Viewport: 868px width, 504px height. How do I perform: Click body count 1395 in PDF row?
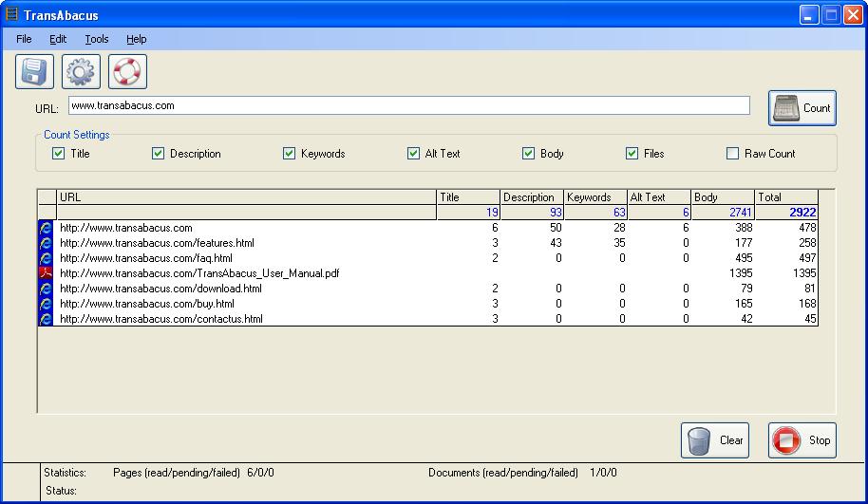tap(741, 272)
